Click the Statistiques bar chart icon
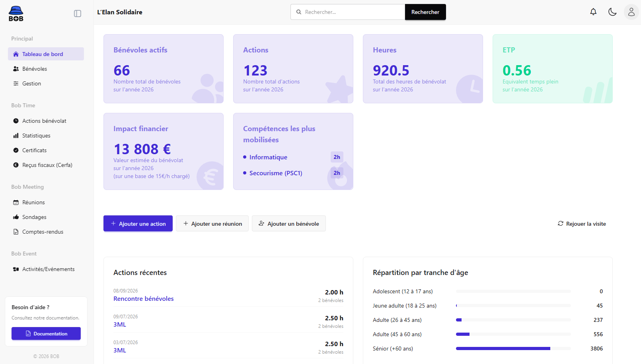 [16, 136]
